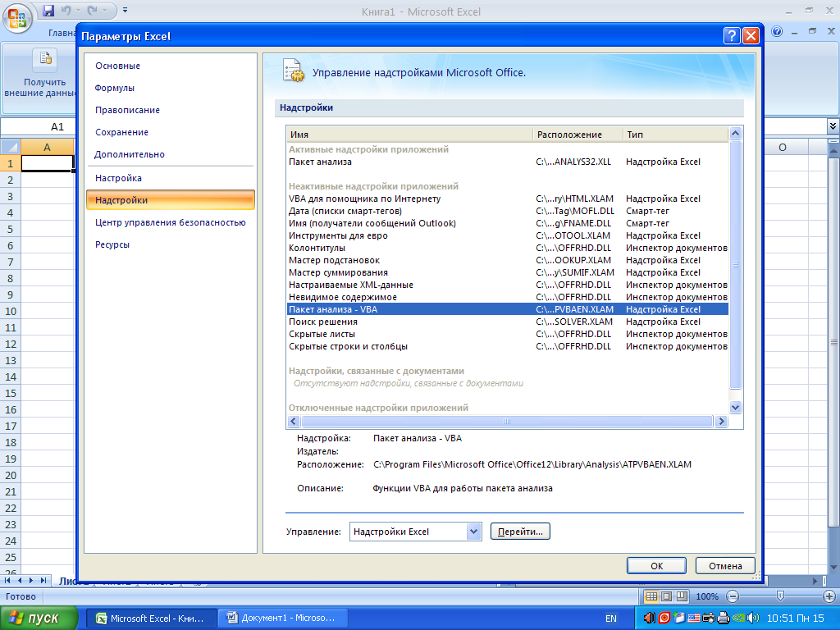Viewport: 840px width, 630px height.
Task: Select the Ресурсы category
Action: pos(171,244)
